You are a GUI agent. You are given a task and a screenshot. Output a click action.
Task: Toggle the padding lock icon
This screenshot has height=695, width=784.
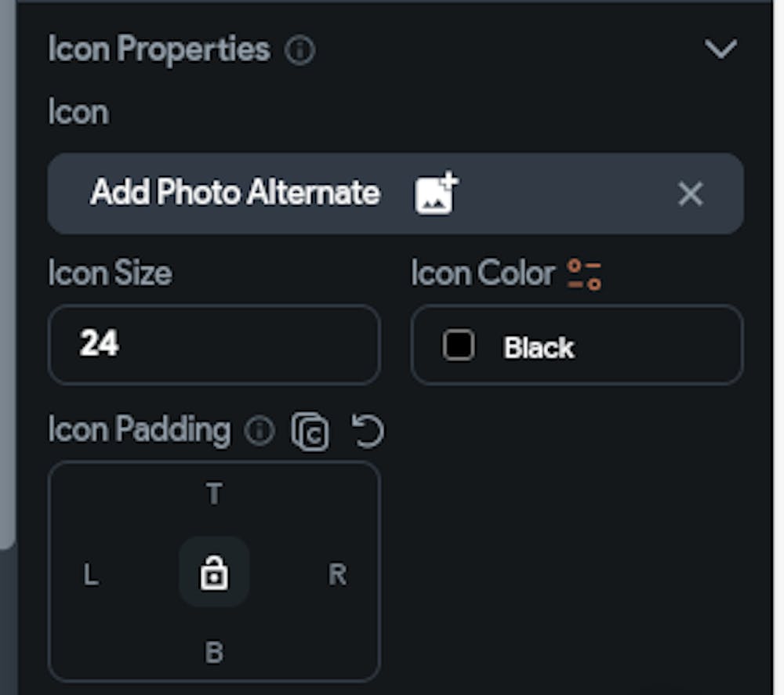pos(214,573)
